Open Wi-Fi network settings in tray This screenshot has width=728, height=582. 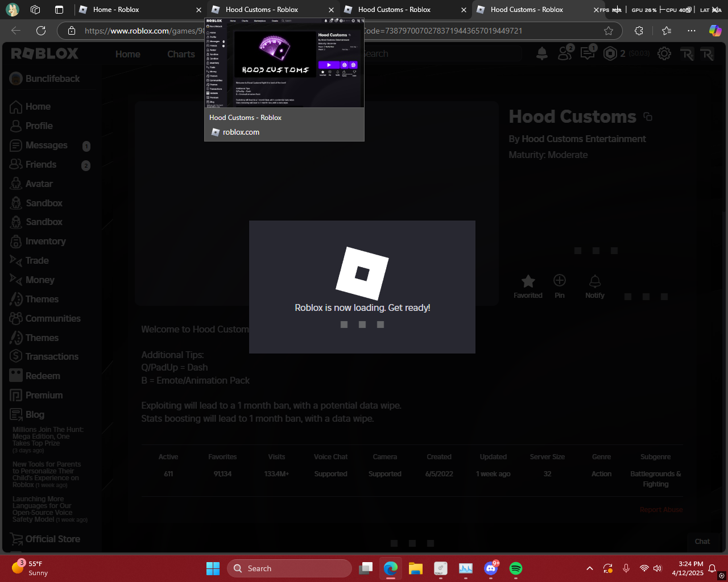pyautogui.click(x=644, y=568)
